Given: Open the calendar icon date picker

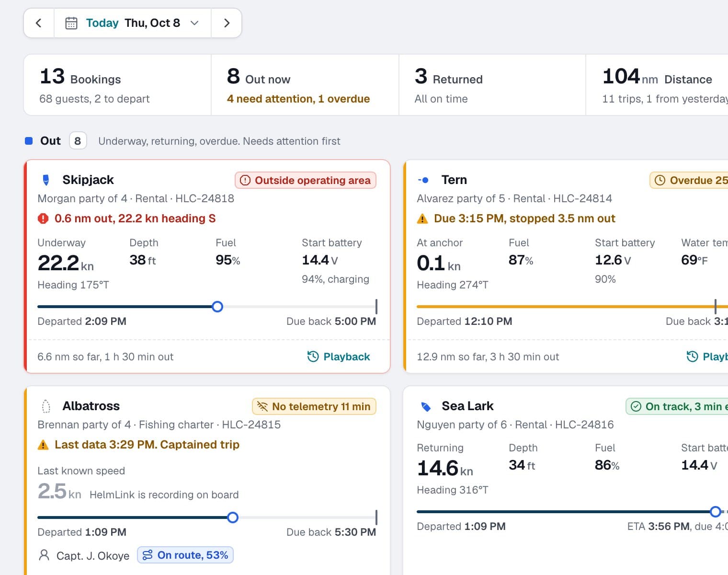Looking at the screenshot, I should (x=71, y=23).
